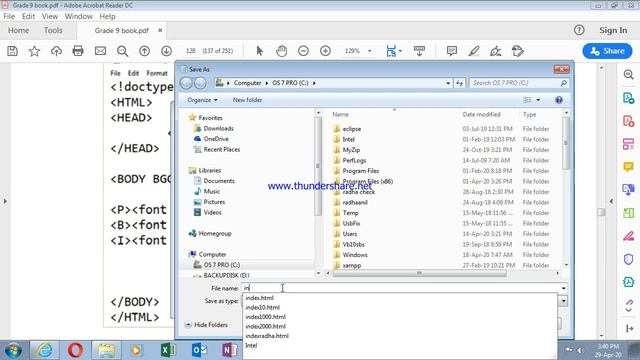The height and width of the screenshot is (360, 640).
Task: Close the Grade 9 book.pdf tab
Action: pyautogui.click(x=160, y=30)
